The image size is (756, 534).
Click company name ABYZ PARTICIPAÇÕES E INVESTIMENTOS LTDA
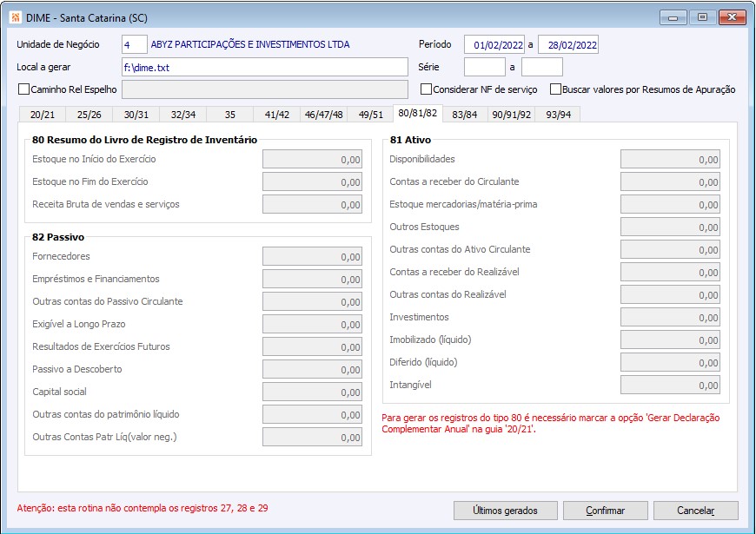[x=250, y=44]
